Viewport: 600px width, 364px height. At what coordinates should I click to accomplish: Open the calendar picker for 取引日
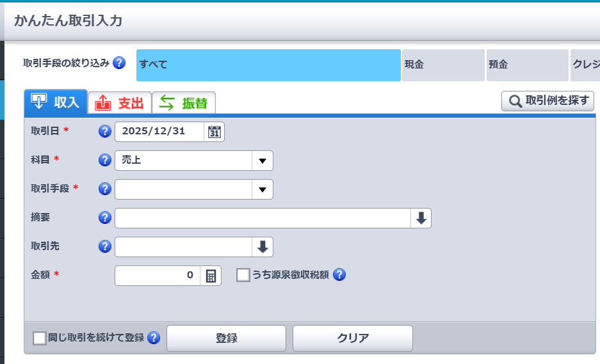pos(215,131)
